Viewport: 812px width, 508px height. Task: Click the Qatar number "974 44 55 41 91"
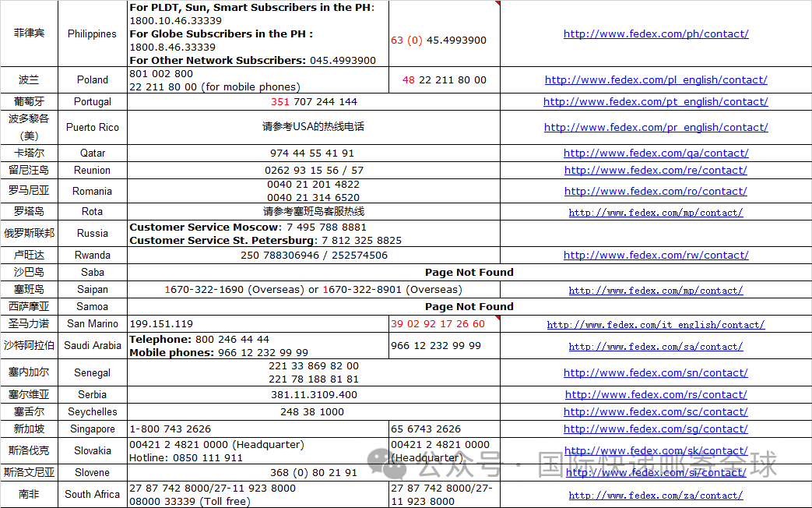pyautogui.click(x=312, y=153)
